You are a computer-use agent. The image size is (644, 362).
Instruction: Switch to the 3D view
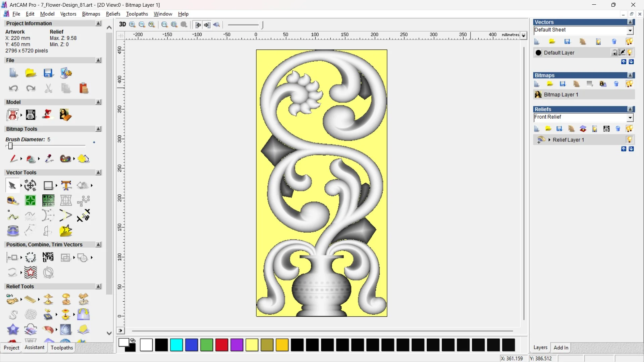tap(122, 24)
